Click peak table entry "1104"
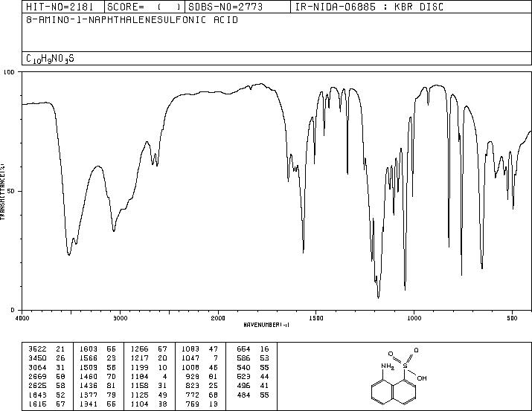Viewport: 532px width, 411px height. point(140,404)
